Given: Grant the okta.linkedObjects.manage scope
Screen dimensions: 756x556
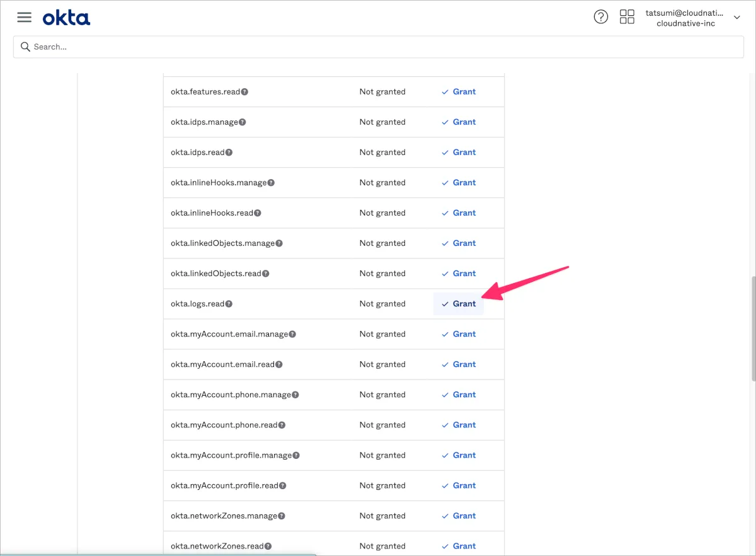Looking at the screenshot, I should (459, 243).
